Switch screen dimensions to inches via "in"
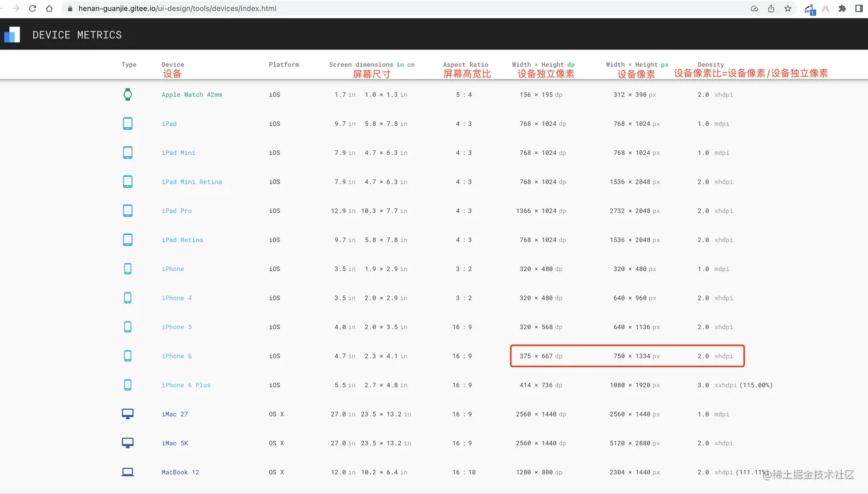The image size is (868, 494). click(400, 65)
